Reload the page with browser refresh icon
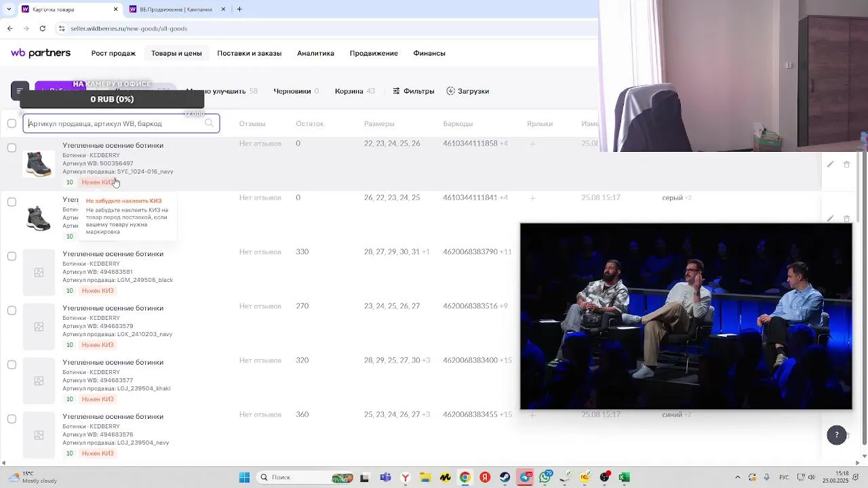This screenshot has height=488, width=868. pos(42,28)
